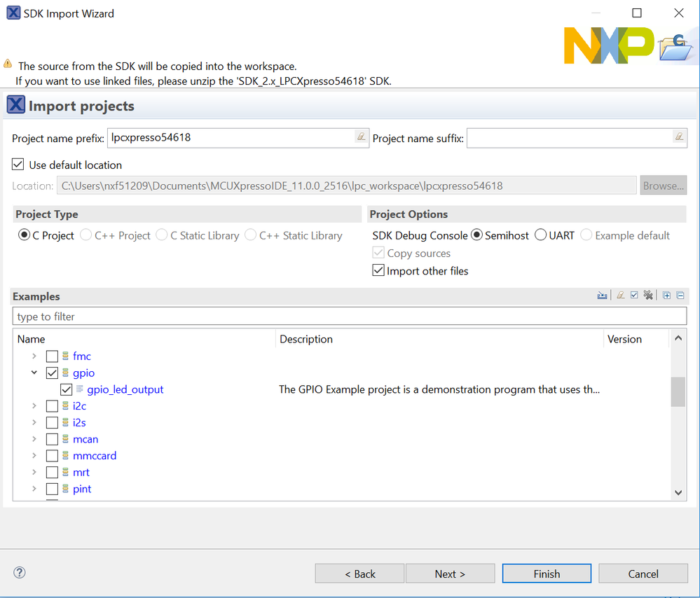Click the mrt group icon
The image size is (700, 598).
tap(65, 472)
